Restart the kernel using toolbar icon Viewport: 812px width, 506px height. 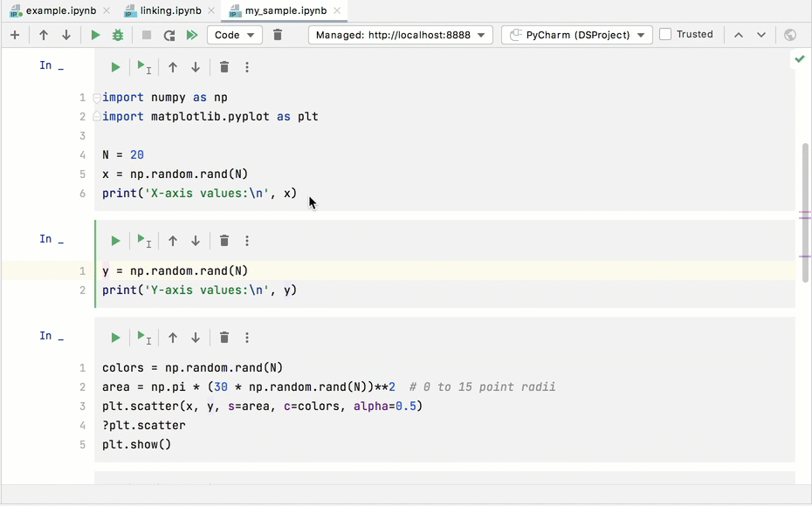(x=169, y=35)
